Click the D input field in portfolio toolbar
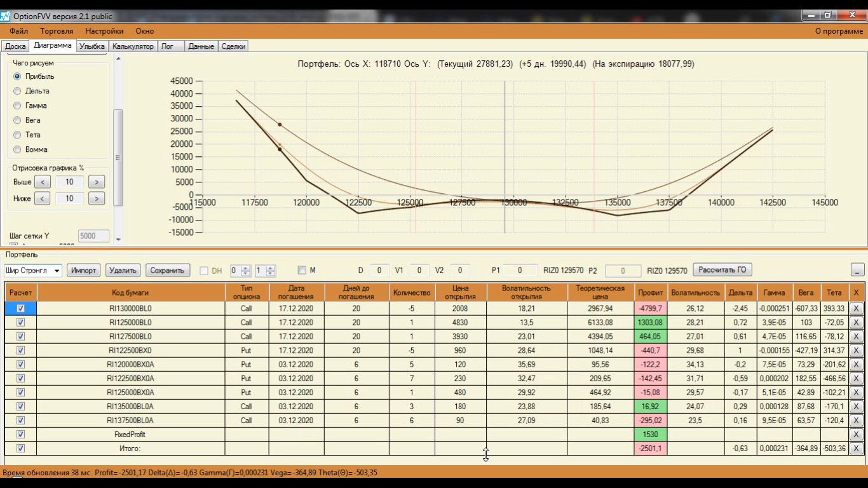Image resolution: width=868 pixels, height=488 pixels. point(379,270)
